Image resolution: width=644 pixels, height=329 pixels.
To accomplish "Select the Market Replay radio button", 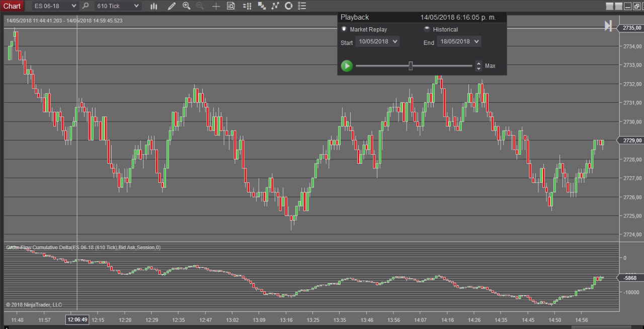I will pos(344,29).
